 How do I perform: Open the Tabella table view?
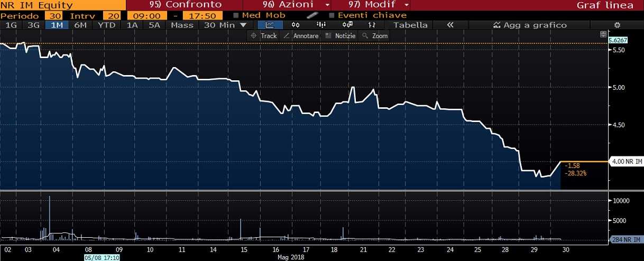pos(410,25)
